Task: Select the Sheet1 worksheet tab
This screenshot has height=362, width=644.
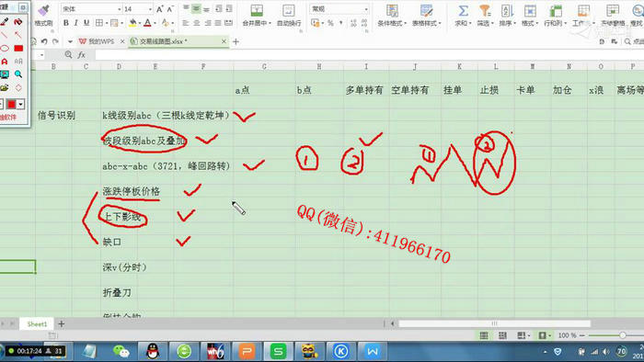Action: [37, 324]
